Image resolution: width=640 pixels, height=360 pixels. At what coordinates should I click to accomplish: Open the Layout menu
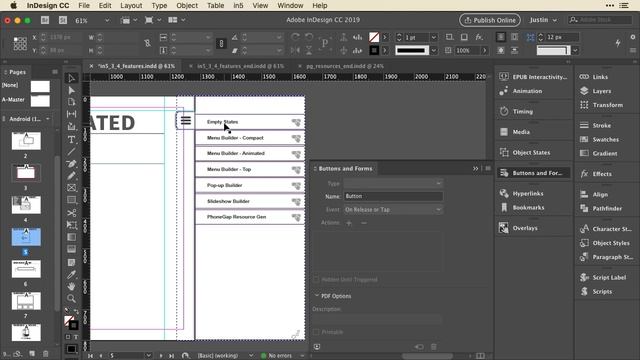(x=131, y=6)
